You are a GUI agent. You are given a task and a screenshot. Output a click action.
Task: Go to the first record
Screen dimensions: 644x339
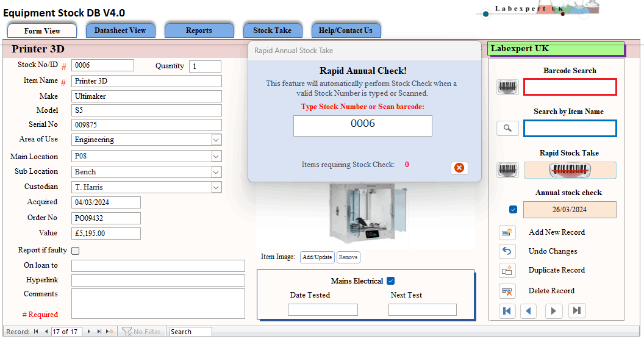pos(507,311)
